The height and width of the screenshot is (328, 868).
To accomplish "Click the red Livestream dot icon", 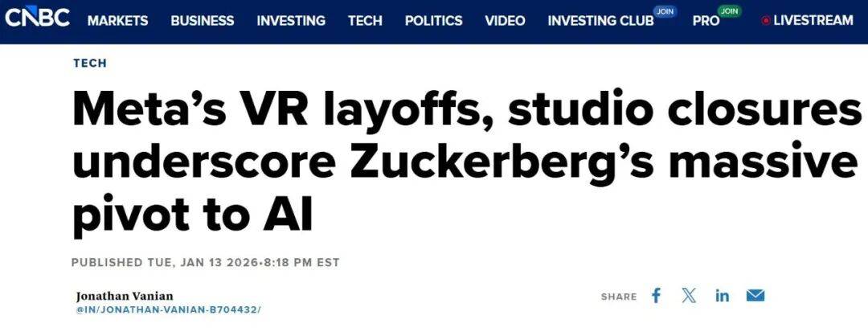I will (x=765, y=22).
